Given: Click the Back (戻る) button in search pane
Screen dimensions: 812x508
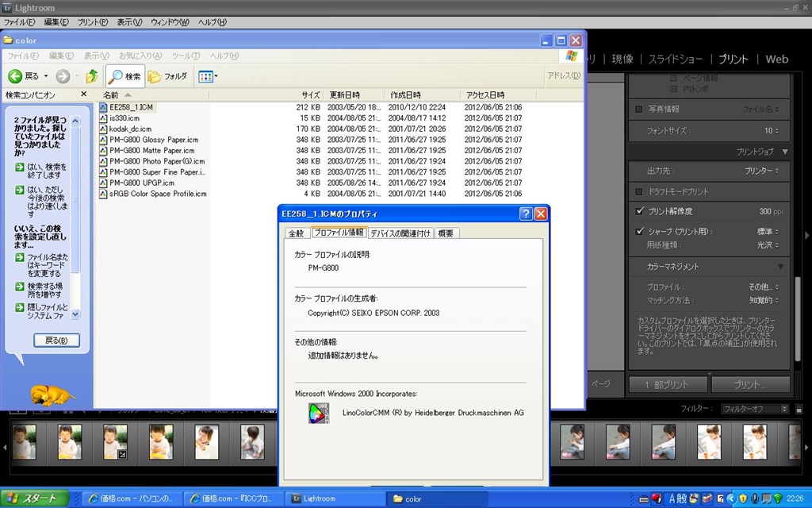Looking at the screenshot, I should coord(57,341).
